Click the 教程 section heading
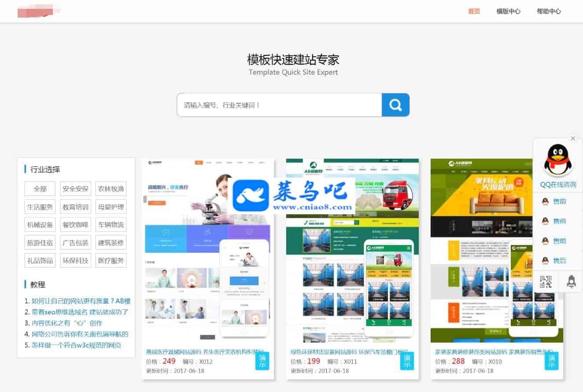The image size is (583, 392). (x=38, y=285)
